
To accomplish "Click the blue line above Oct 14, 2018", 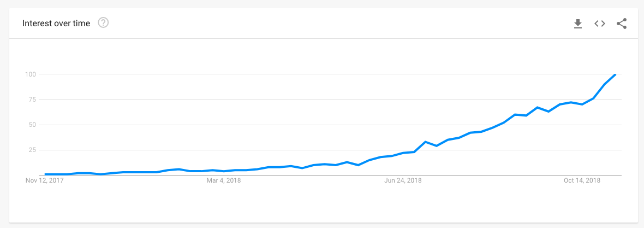I will [582, 104].
